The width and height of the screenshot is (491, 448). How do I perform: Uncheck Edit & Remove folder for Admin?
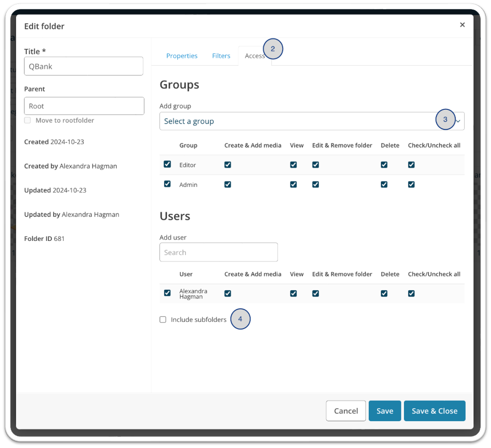pyautogui.click(x=315, y=184)
